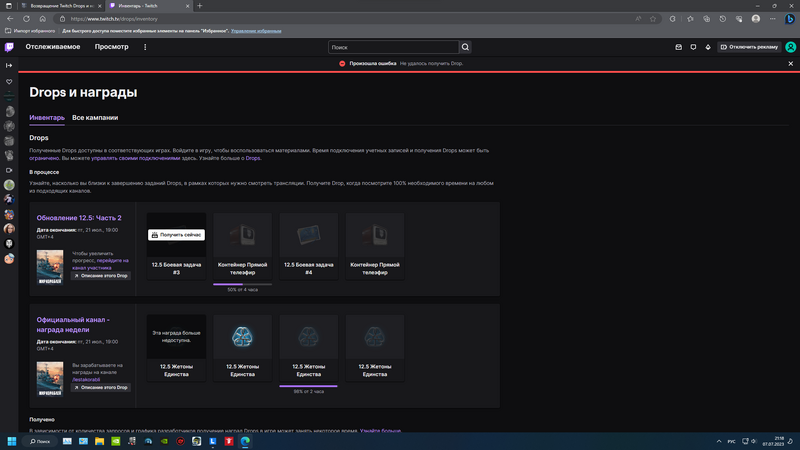Viewport: 800px width, 450px height.
Task: Select the Инвентарь tab
Action: click(x=47, y=117)
